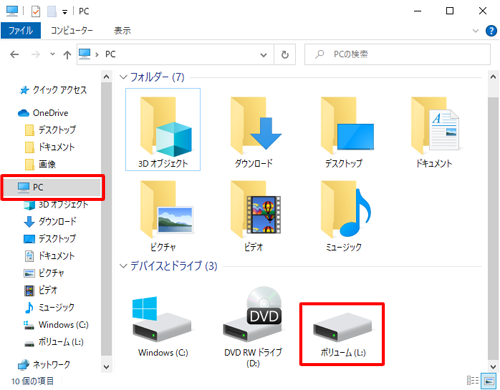Image resolution: width=500 pixels, height=390 pixels.
Task: Click the PC breadcrumb in address bar
Action: 110,54
